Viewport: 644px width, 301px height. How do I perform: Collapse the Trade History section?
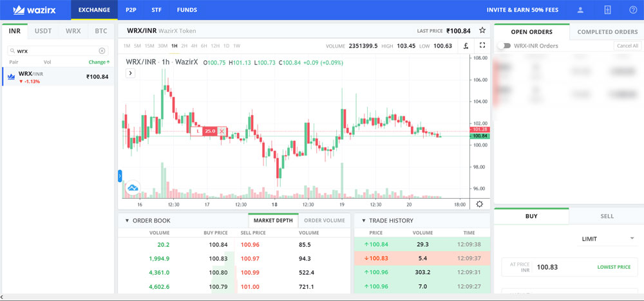tap(363, 221)
